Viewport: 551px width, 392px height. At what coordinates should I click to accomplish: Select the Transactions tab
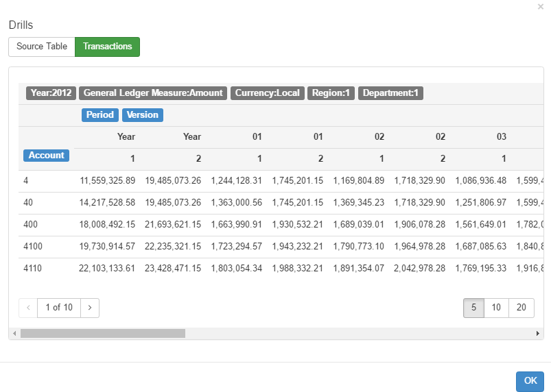click(x=107, y=47)
